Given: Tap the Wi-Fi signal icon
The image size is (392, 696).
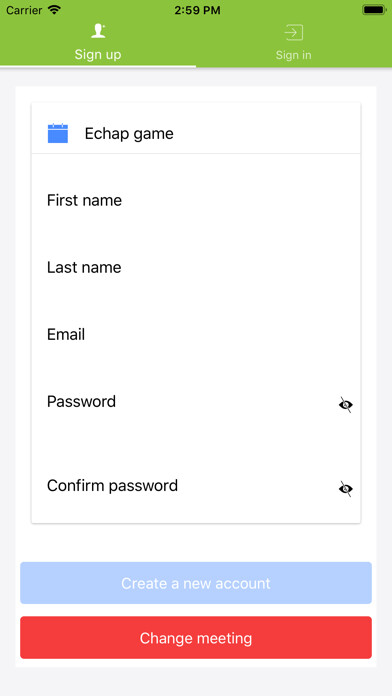Looking at the screenshot, I should [x=55, y=10].
